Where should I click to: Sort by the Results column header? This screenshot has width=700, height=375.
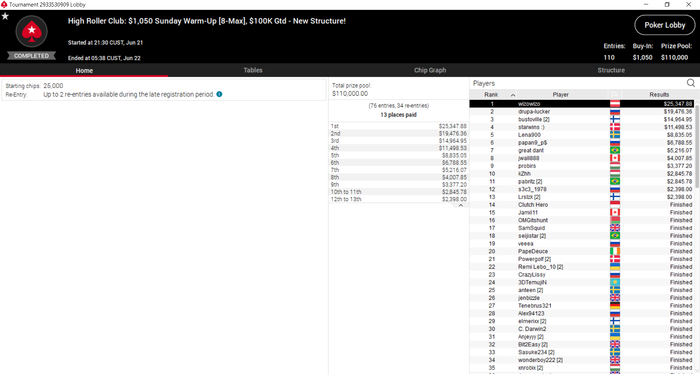click(x=659, y=95)
